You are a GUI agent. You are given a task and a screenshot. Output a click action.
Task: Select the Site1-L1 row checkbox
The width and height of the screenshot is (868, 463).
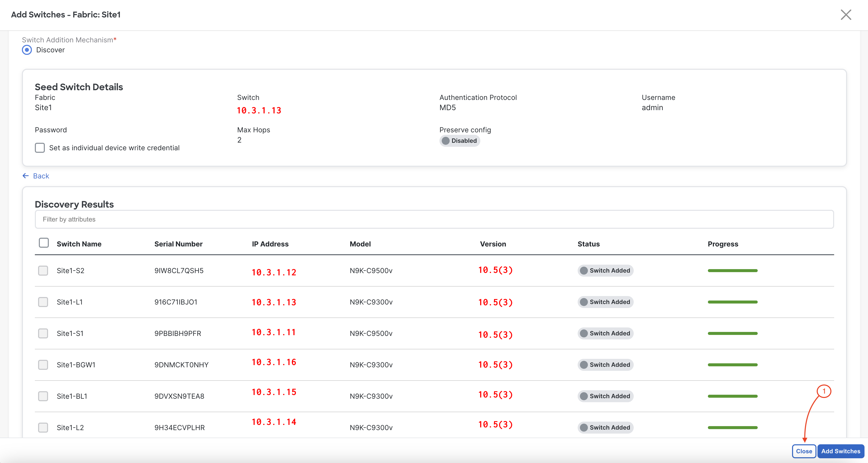coord(43,302)
